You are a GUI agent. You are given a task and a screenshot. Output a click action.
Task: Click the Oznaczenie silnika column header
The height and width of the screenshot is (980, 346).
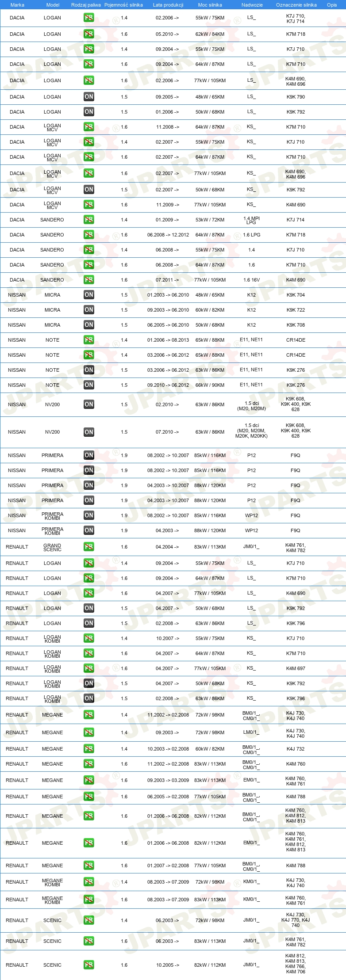[x=296, y=5]
